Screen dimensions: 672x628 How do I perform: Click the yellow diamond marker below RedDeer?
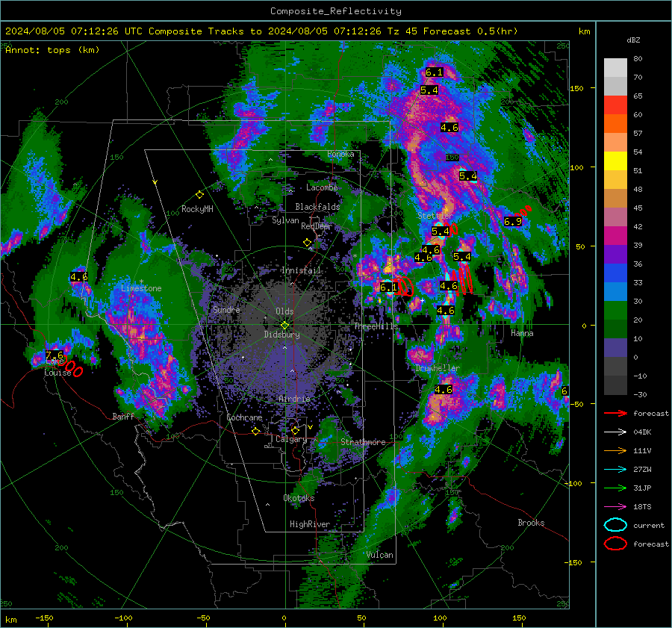307,243
